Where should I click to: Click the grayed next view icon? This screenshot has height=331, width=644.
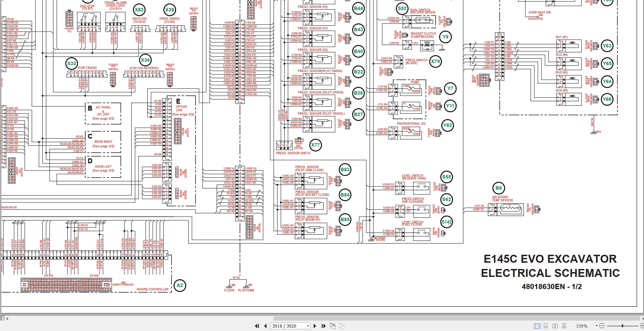click(x=342, y=326)
